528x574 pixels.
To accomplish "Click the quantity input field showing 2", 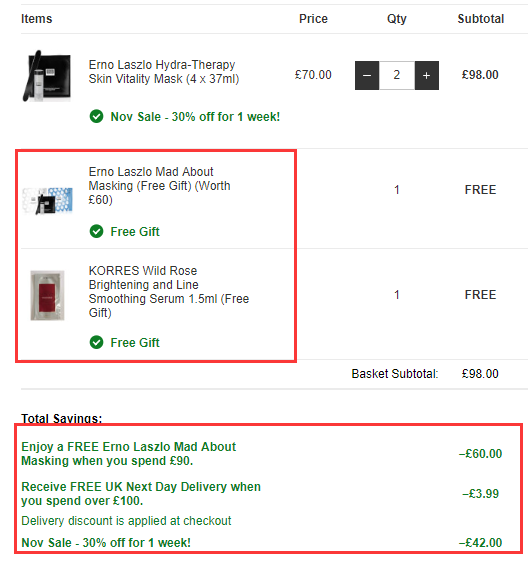I will pos(397,75).
